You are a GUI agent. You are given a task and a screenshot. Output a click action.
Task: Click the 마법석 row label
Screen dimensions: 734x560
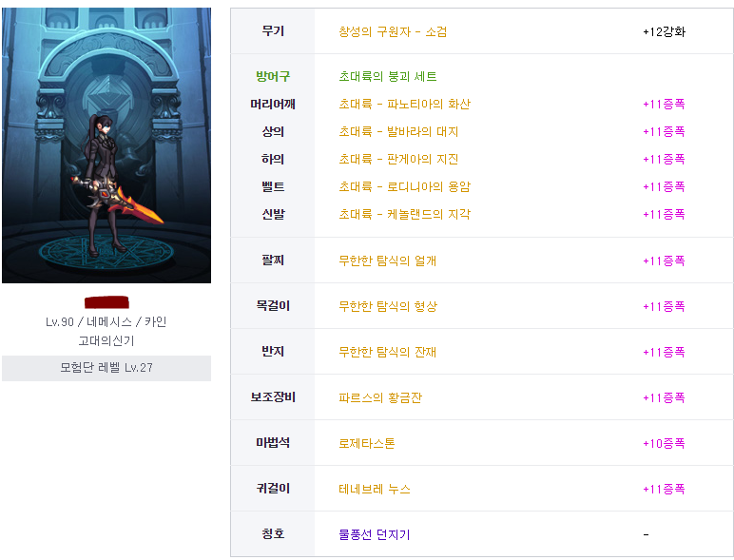(x=273, y=443)
